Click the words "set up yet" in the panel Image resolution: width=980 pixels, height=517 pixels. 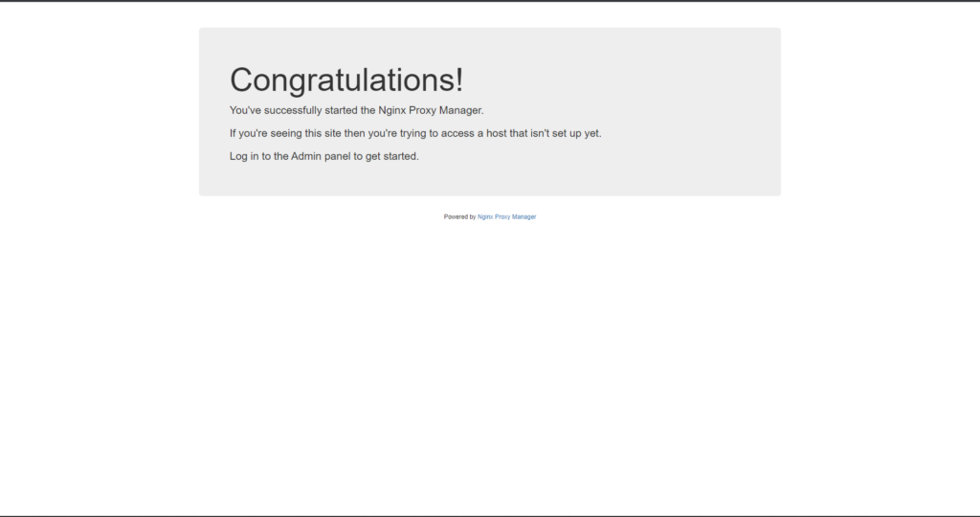click(x=577, y=133)
